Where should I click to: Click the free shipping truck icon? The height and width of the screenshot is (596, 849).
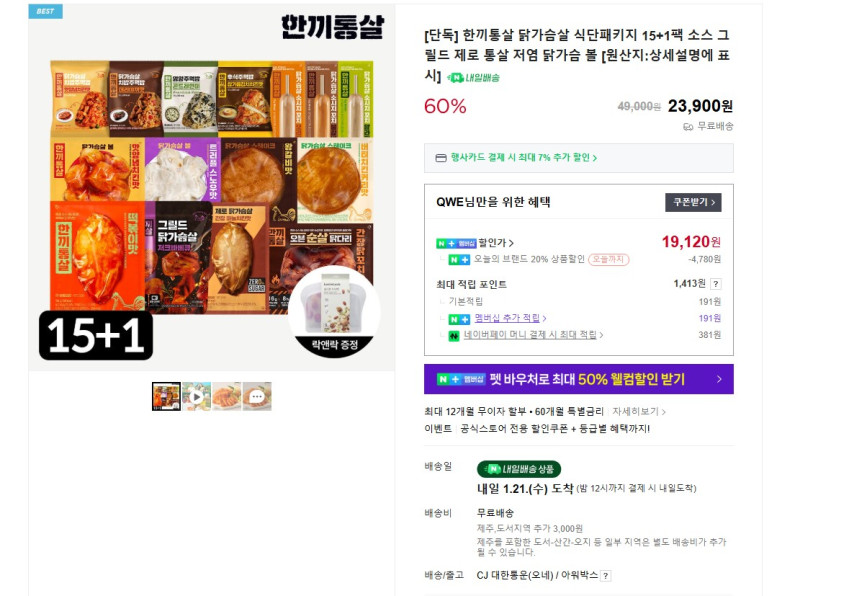688,127
